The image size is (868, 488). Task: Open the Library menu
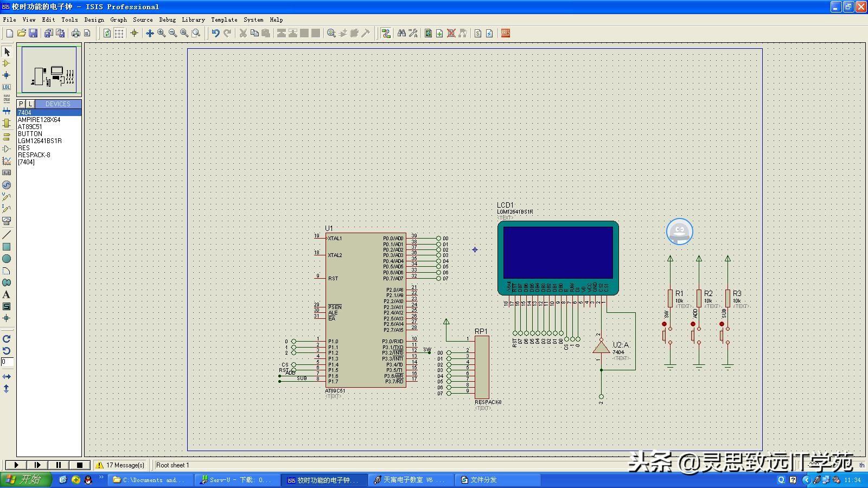point(193,20)
